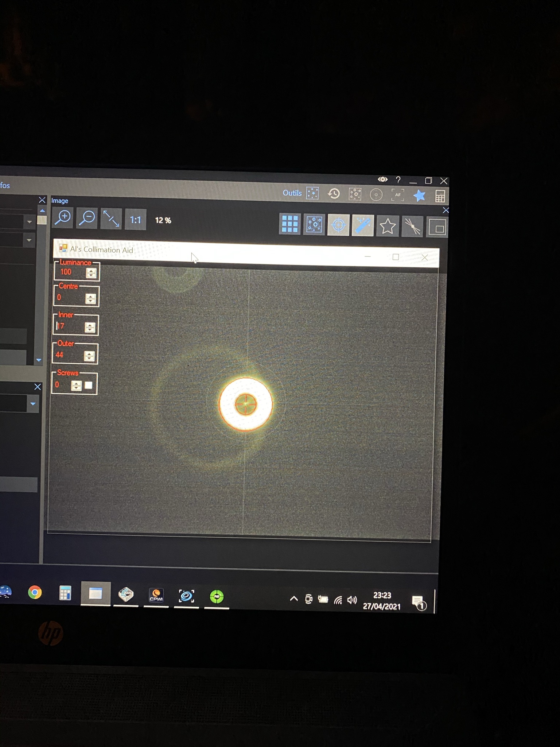Screen dimensions: 560x747
Task: Click the Al's Collimation Aid title text
Action: click(101, 250)
